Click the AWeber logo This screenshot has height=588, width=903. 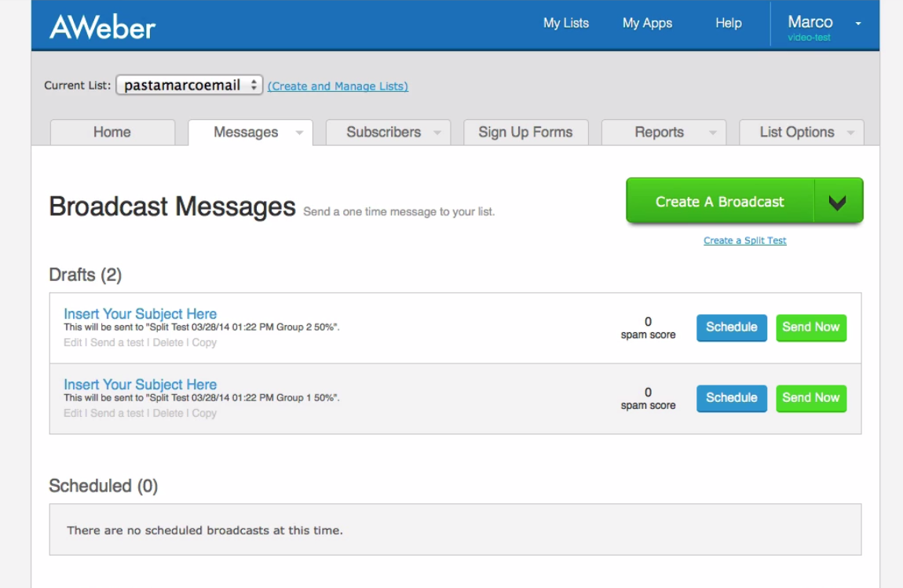[x=103, y=27]
